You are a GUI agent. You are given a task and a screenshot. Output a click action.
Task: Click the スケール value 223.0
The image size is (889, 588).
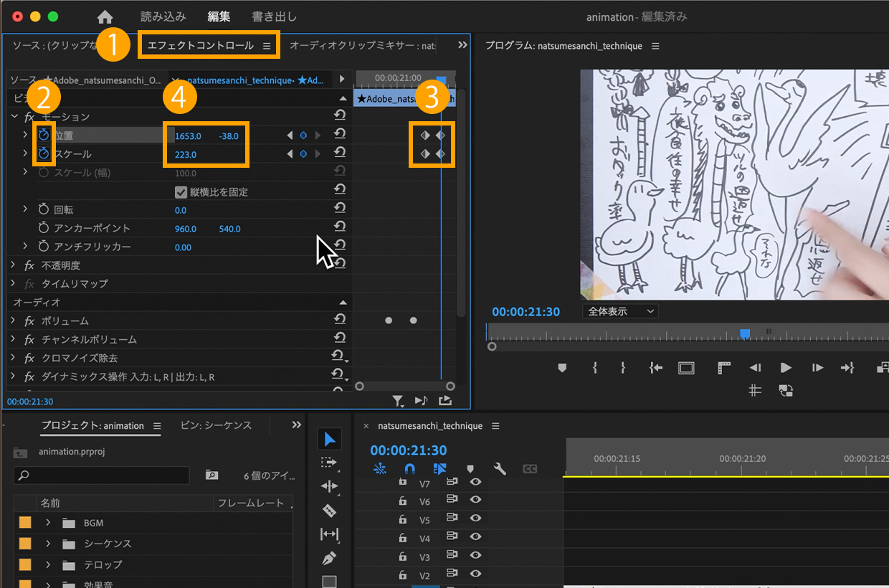pyautogui.click(x=186, y=153)
